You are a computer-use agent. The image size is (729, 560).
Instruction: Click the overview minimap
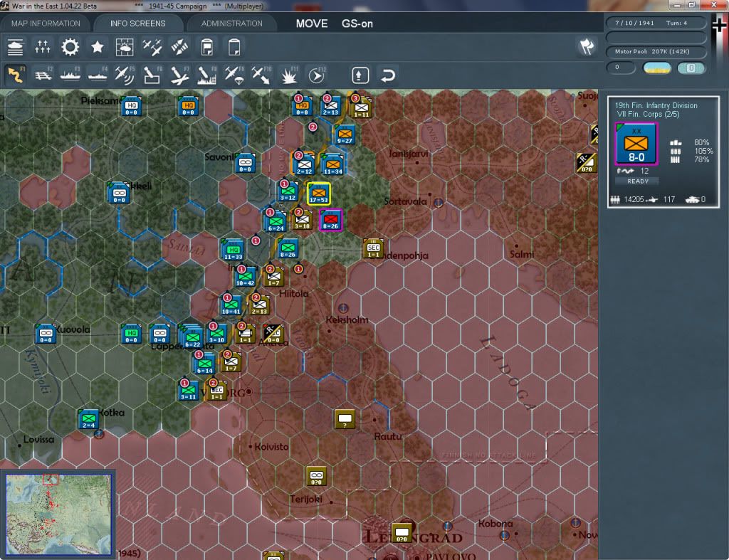(58, 514)
